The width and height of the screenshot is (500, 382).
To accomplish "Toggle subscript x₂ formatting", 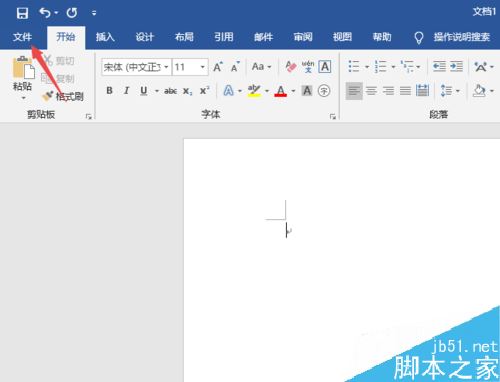I will (x=188, y=91).
